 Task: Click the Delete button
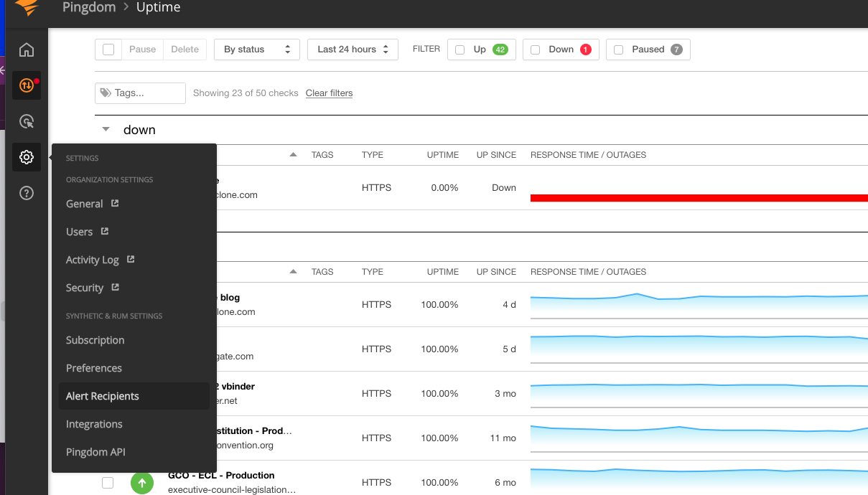pos(185,49)
